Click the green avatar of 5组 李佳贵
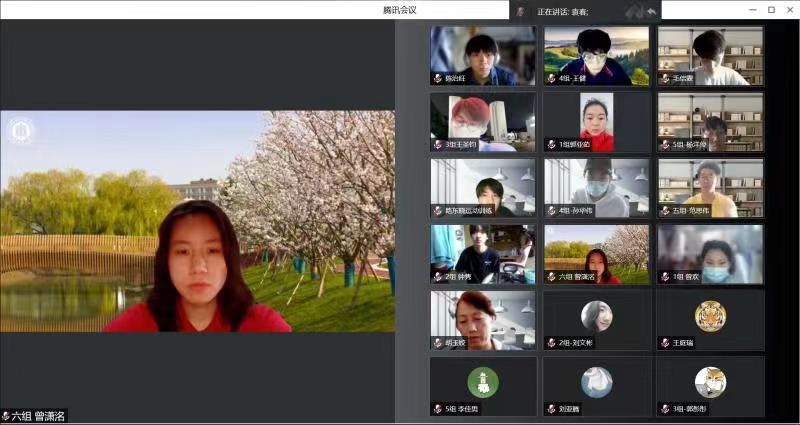The width and height of the screenshot is (800, 425). (x=482, y=381)
